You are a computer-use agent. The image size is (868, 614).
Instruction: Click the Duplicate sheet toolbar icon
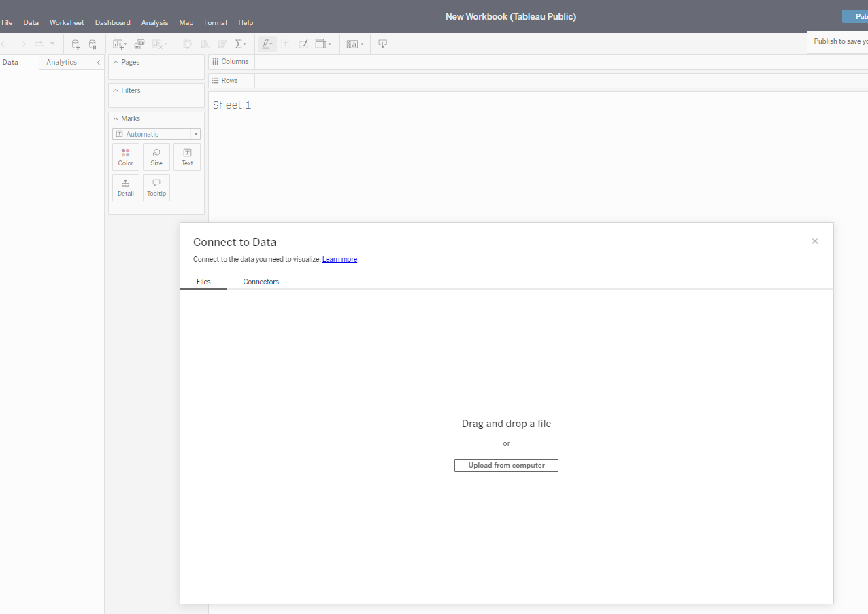point(139,44)
